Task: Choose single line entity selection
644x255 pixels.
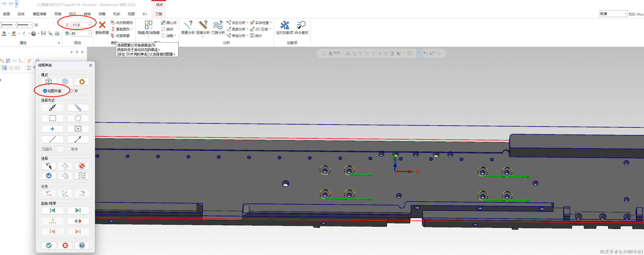Action: click(x=53, y=139)
